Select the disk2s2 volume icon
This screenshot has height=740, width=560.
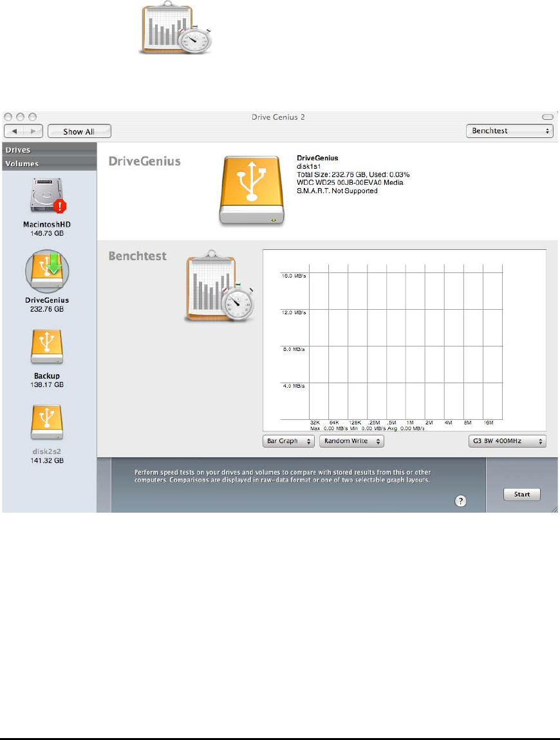pos(47,422)
